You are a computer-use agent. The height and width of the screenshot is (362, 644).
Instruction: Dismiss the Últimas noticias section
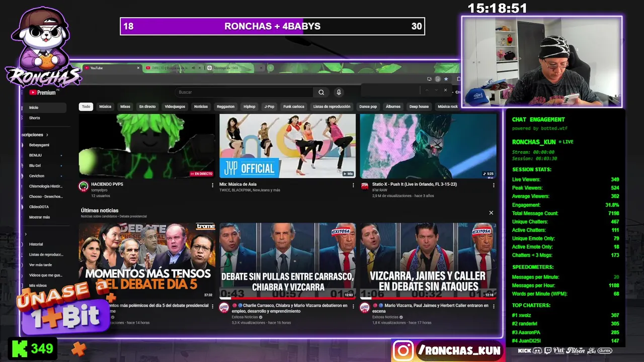pyautogui.click(x=491, y=213)
